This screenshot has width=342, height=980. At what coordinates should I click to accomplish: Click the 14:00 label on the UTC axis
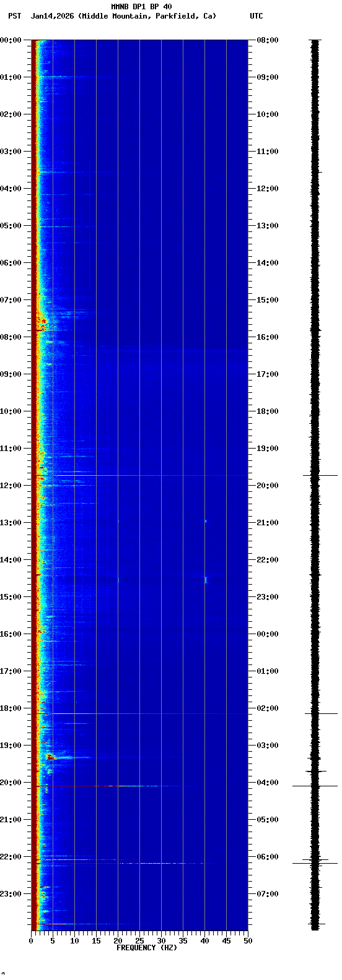(x=268, y=263)
